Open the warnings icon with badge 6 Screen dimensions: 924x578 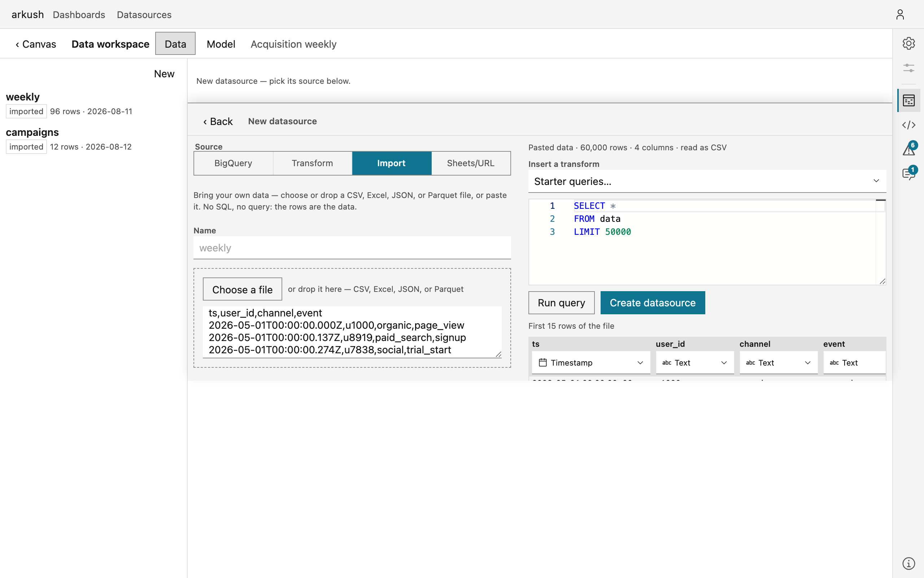coord(909,150)
